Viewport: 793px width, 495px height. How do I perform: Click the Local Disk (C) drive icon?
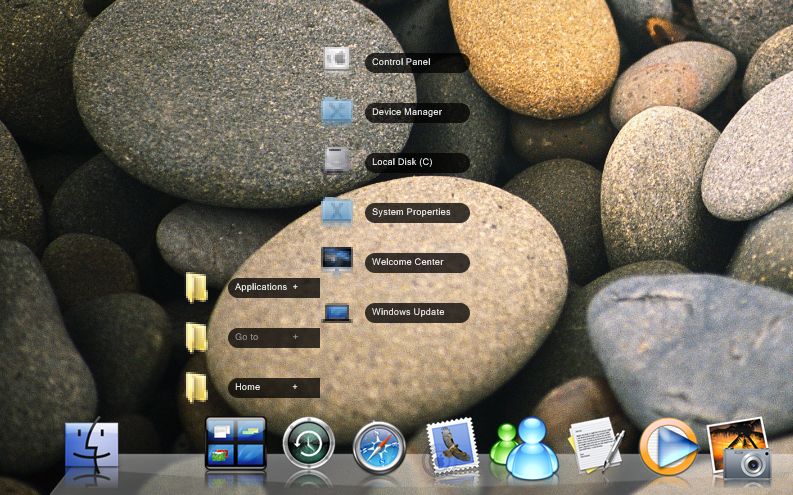coord(337,160)
